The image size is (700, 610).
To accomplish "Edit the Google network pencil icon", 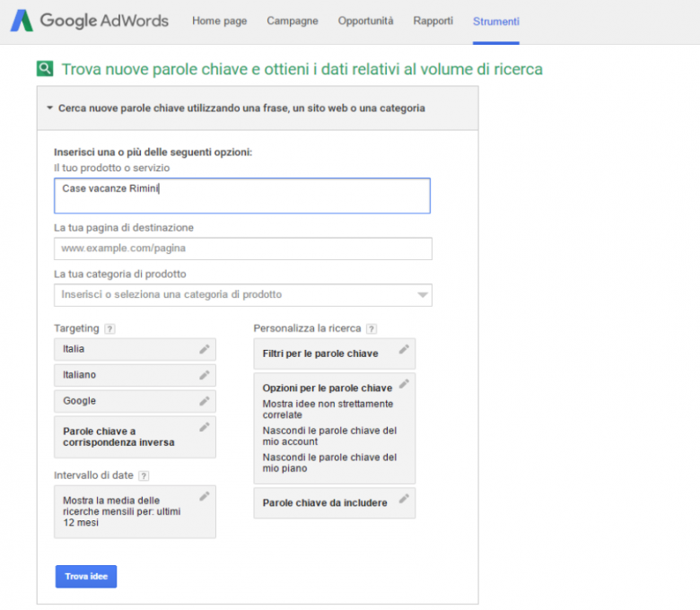I will (205, 401).
